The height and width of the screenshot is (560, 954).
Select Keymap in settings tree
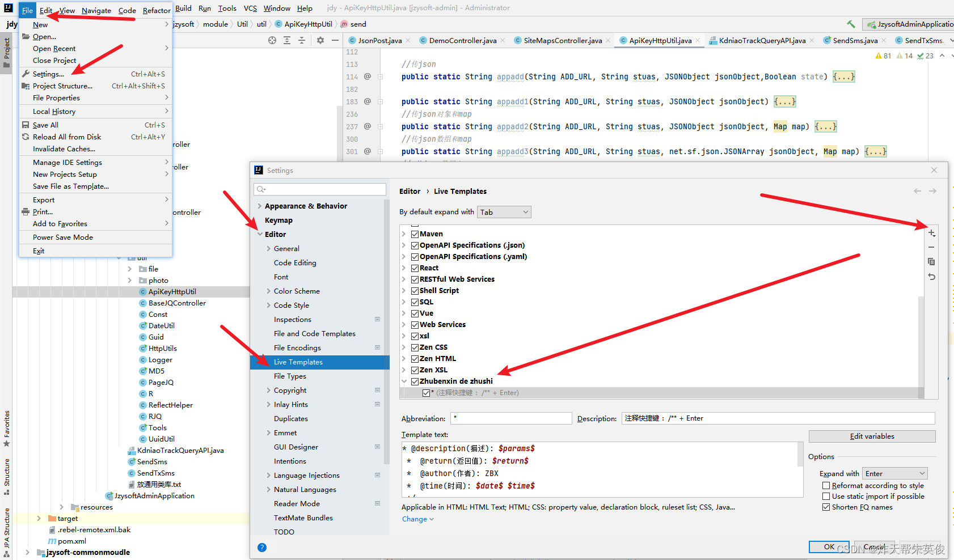[278, 220]
